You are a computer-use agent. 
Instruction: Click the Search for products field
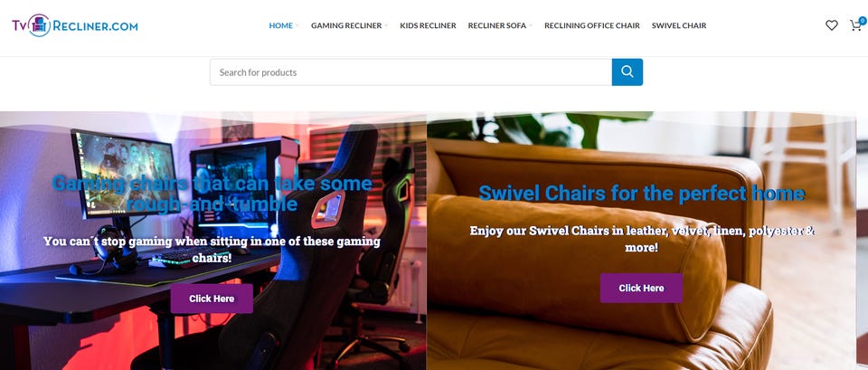pyautogui.click(x=410, y=72)
